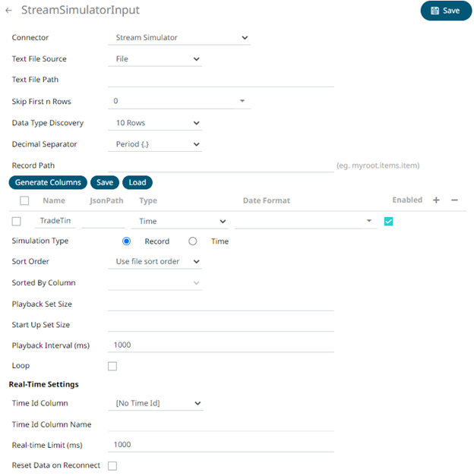The height and width of the screenshot is (476, 474).
Task: Open the Decimal Separator dropdown
Action: 155,143
